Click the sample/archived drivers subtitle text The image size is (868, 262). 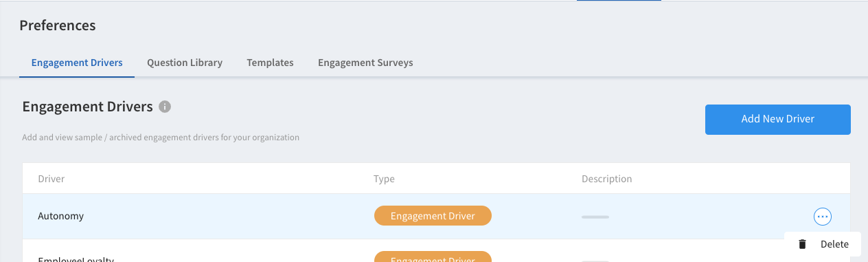pyautogui.click(x=161, y=138)
